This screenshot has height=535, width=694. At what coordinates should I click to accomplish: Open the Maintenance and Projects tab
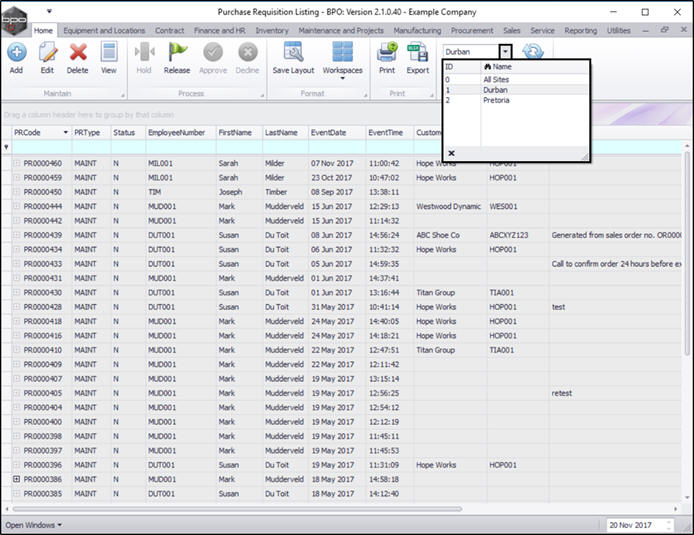pyautogui.click(x=341, y=31)
